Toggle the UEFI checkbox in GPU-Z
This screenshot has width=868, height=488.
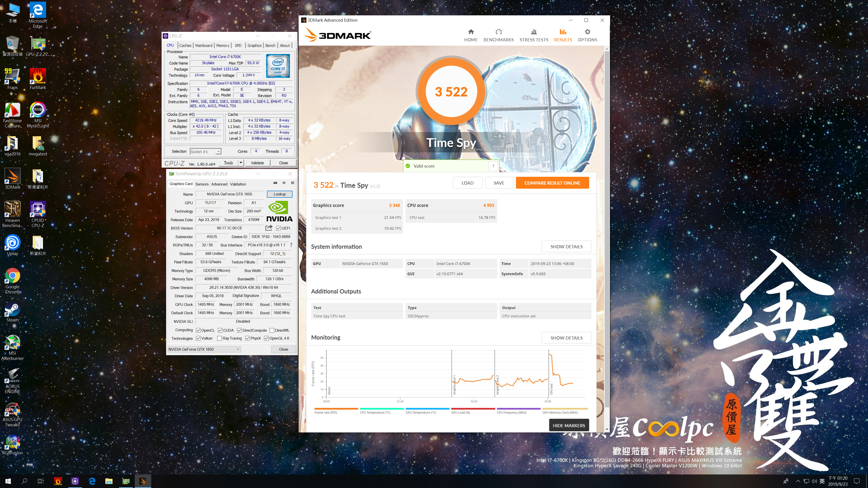[278, 228]
